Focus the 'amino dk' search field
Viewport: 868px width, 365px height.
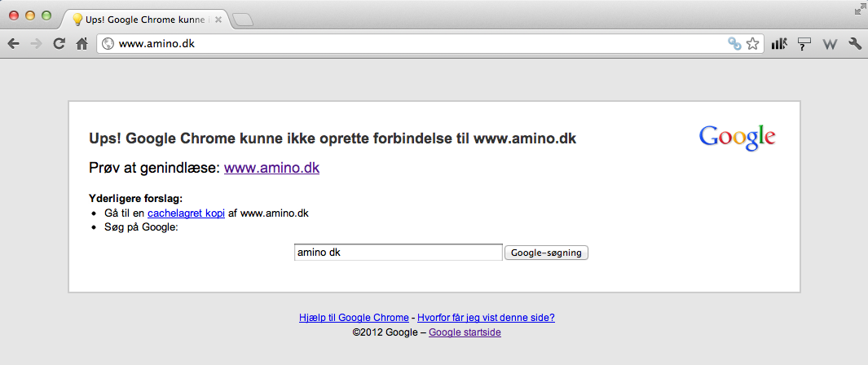click(398, 253)
